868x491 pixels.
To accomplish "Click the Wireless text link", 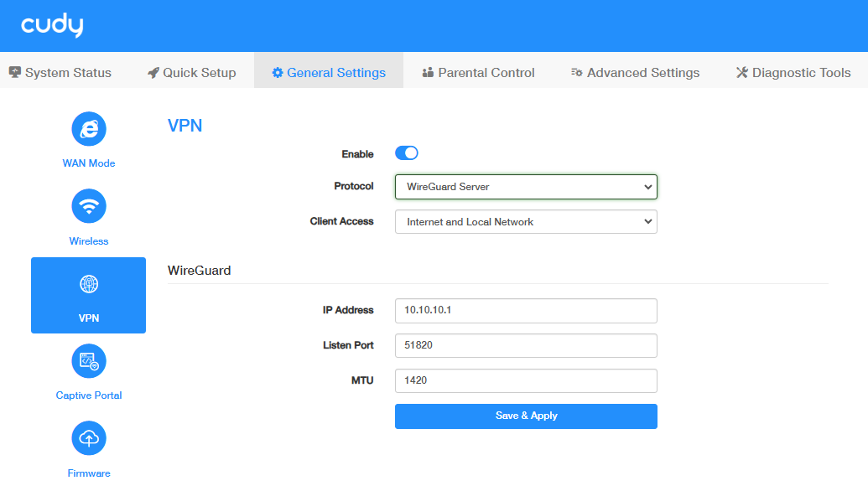I will click(89, 241).
